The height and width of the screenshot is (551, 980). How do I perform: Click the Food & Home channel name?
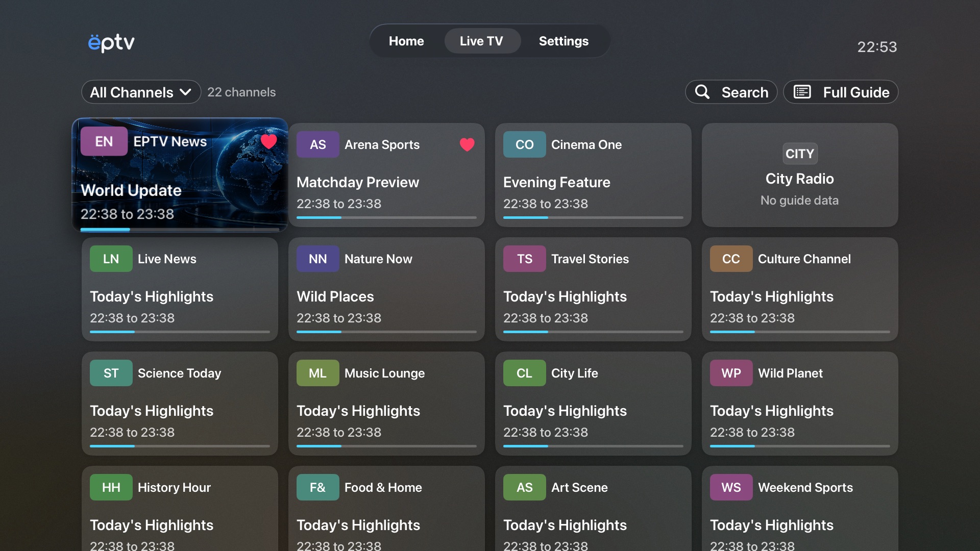383,488
